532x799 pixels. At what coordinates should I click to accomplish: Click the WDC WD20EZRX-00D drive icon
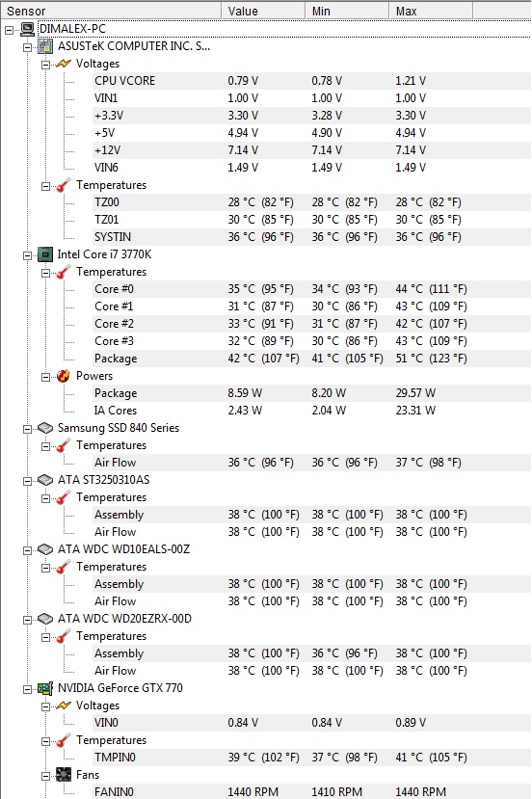(45, 619)
